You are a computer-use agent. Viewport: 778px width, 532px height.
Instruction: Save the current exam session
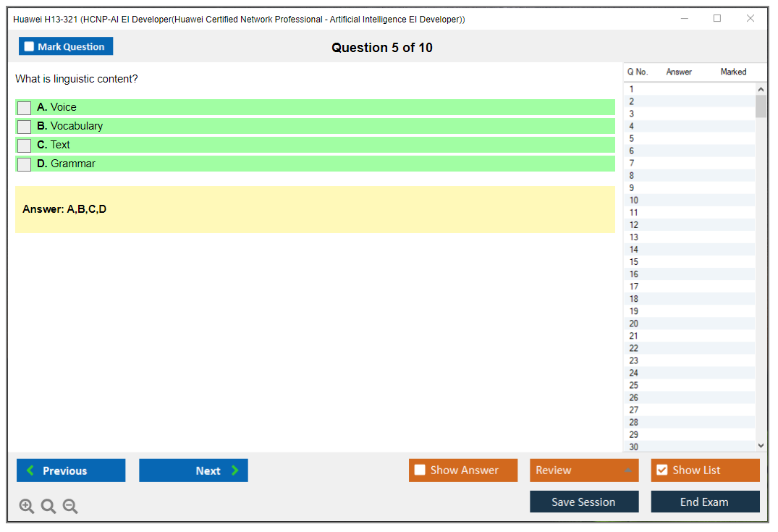coord(584,502)
